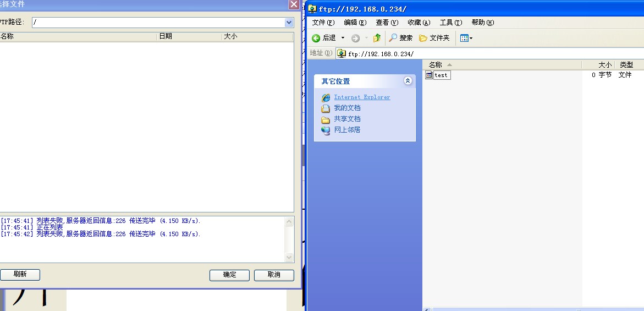Open the 工具(T) menu
Viewport: 644px width, 311px height.
[x=451, y=23]
